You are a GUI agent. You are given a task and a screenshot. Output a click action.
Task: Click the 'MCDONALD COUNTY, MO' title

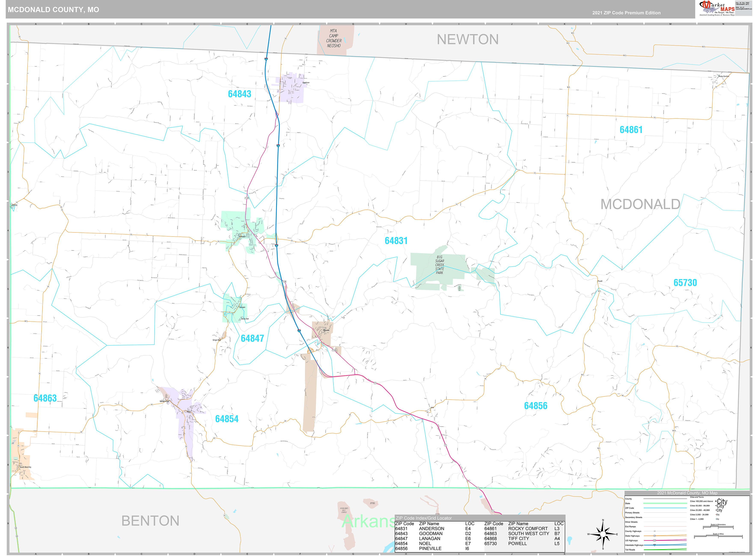click(53, 9)
